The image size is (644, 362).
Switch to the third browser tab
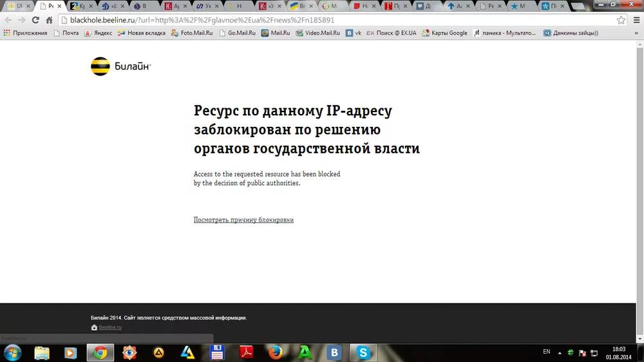pyautogui.click(x=81, y=6)
